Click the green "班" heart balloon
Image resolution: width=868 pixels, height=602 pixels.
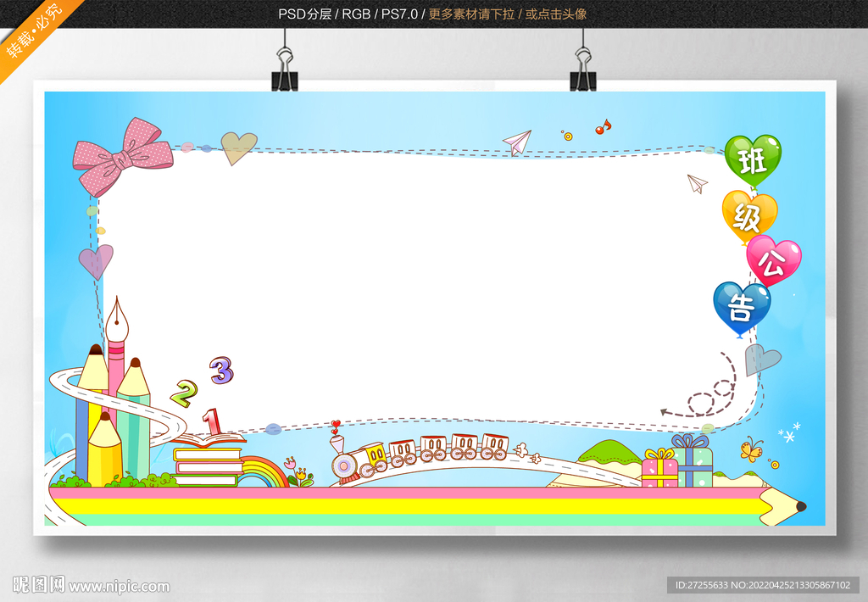pyautogui.click(x=753, y=160)
